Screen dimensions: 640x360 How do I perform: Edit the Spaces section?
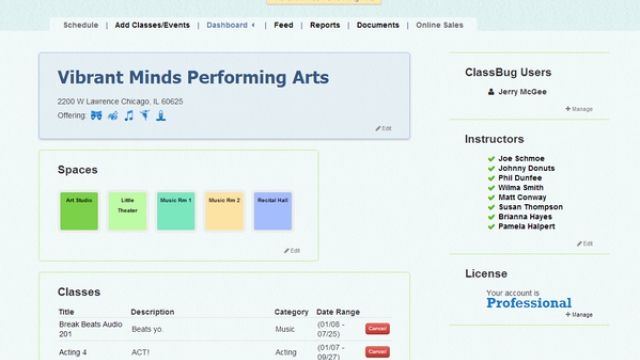click(292, 251)
